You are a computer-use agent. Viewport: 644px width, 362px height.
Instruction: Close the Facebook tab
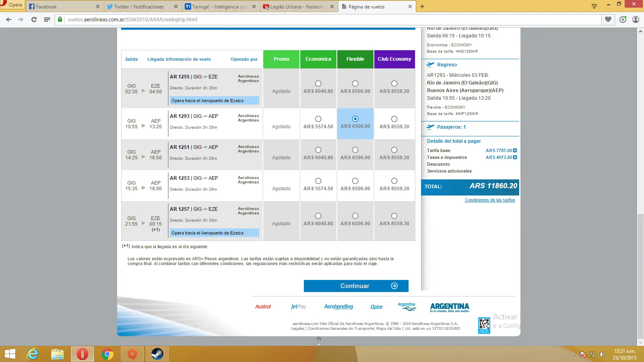[98, 6]
